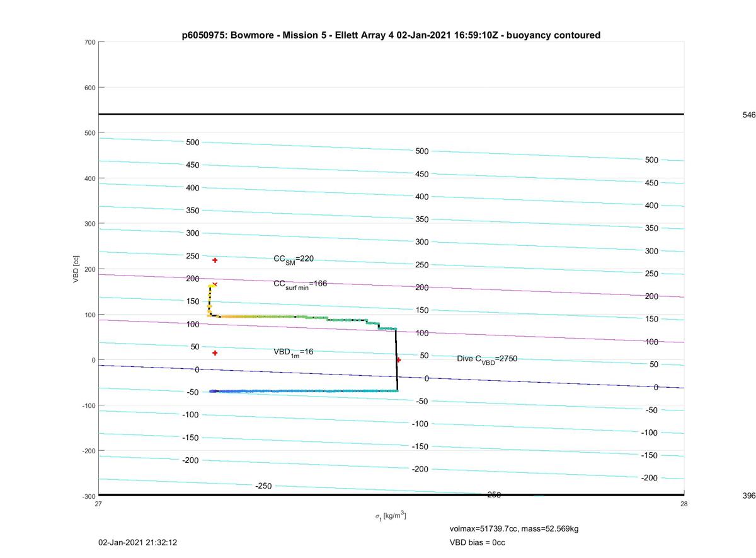Select the 02-Jan-2021 21:32:12 timestamp
Viewport: 756px width, 558px height.
(138, 542)
